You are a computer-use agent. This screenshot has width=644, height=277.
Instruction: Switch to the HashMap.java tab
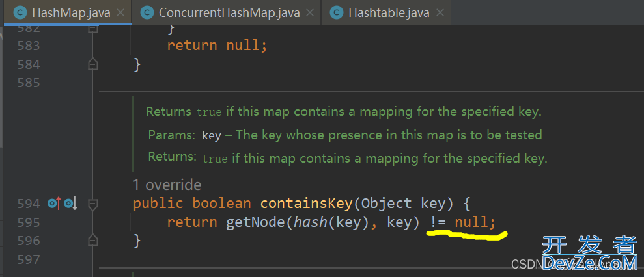click(x=67, y=12)
